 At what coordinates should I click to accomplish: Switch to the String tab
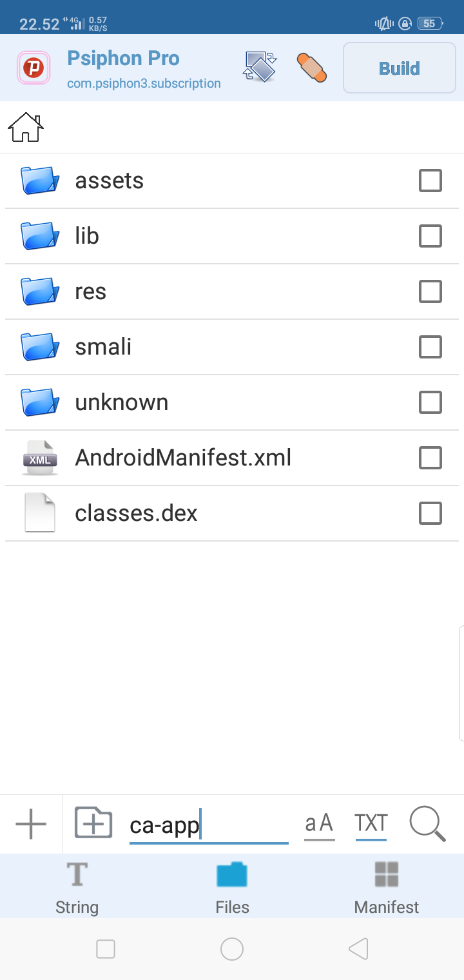(77, 887)
